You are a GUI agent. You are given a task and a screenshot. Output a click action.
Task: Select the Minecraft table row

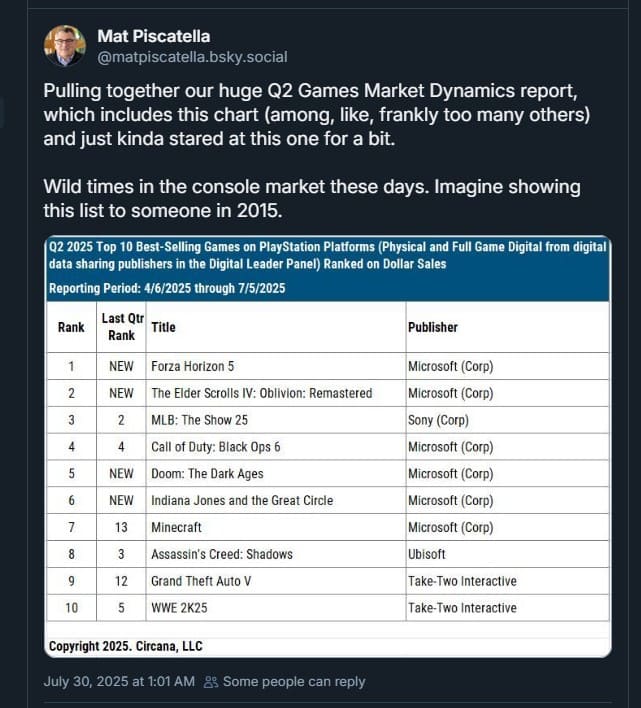pyautogui.click(x=328, y=527)
